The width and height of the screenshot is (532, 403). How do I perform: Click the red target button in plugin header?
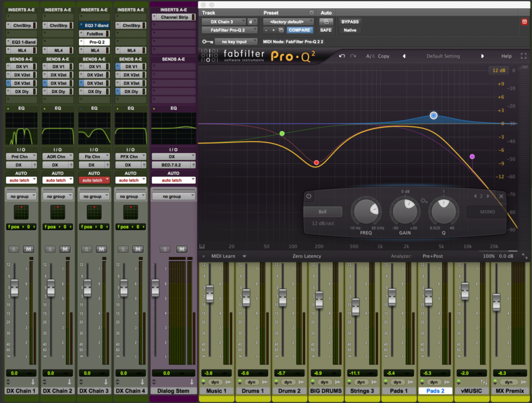(x=524, y=22)
